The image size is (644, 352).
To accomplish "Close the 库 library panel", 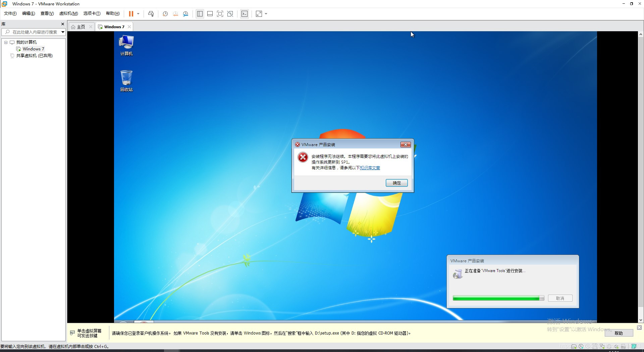I will pos(62,24).
